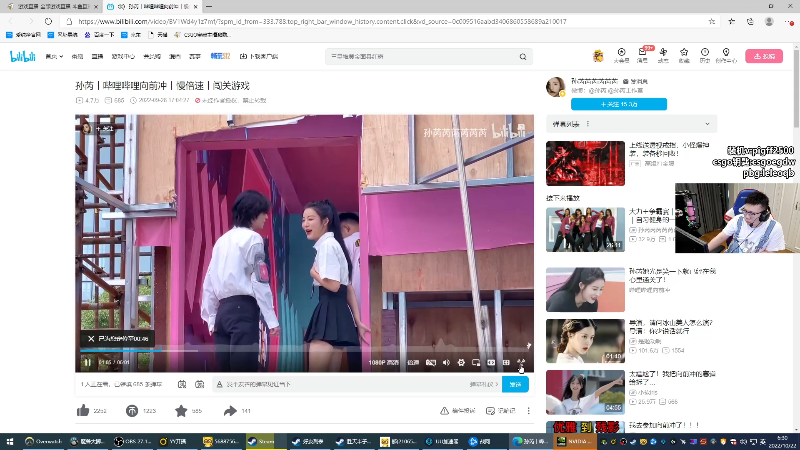800x450 pixels.
Task: Open download client link in header
Action: click(259, 57)
